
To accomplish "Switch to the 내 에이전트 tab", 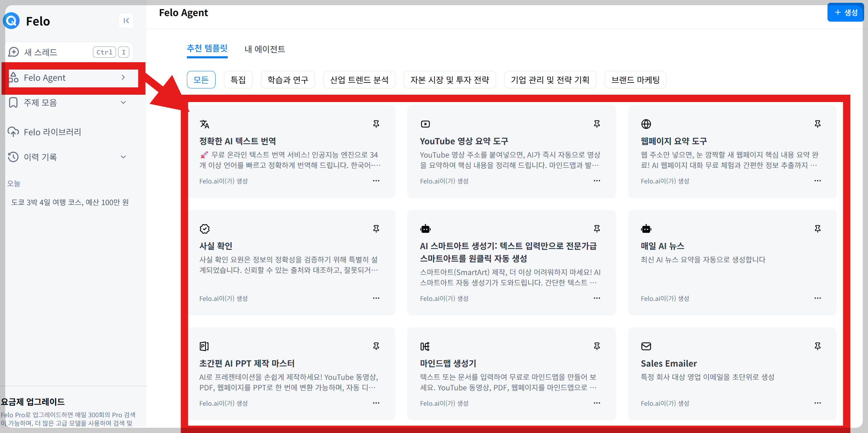I will (x=265, y=49).
